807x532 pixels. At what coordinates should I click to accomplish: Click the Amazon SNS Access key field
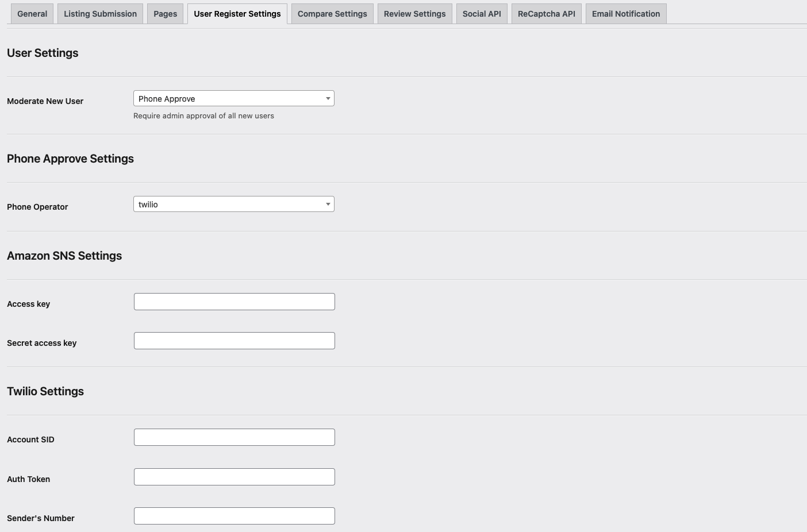234,302
